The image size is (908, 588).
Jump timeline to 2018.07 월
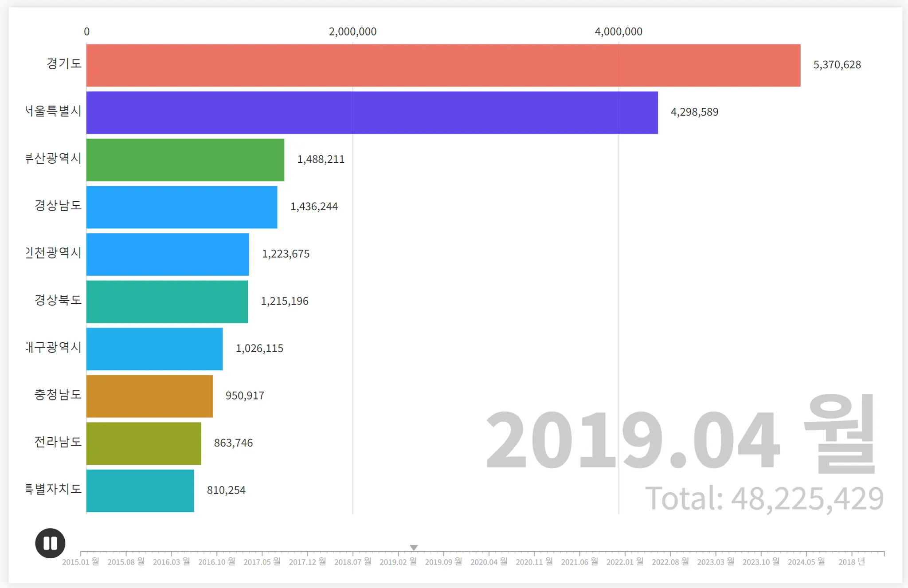click(x=353, y=561)
